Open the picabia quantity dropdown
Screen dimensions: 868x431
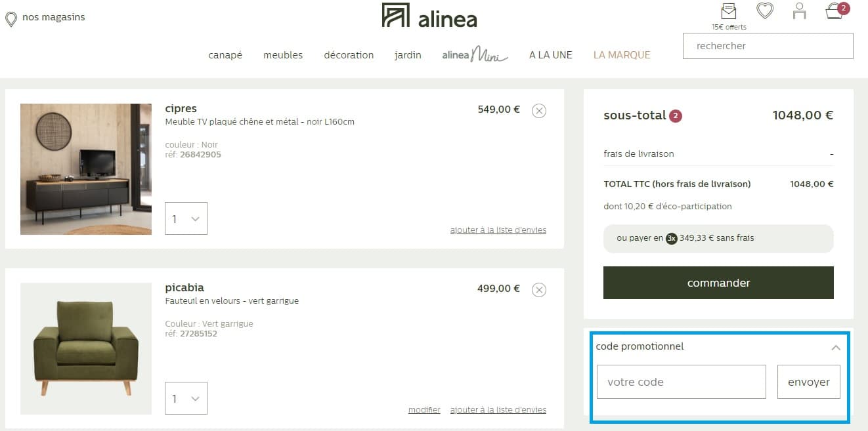pos(186,398)
